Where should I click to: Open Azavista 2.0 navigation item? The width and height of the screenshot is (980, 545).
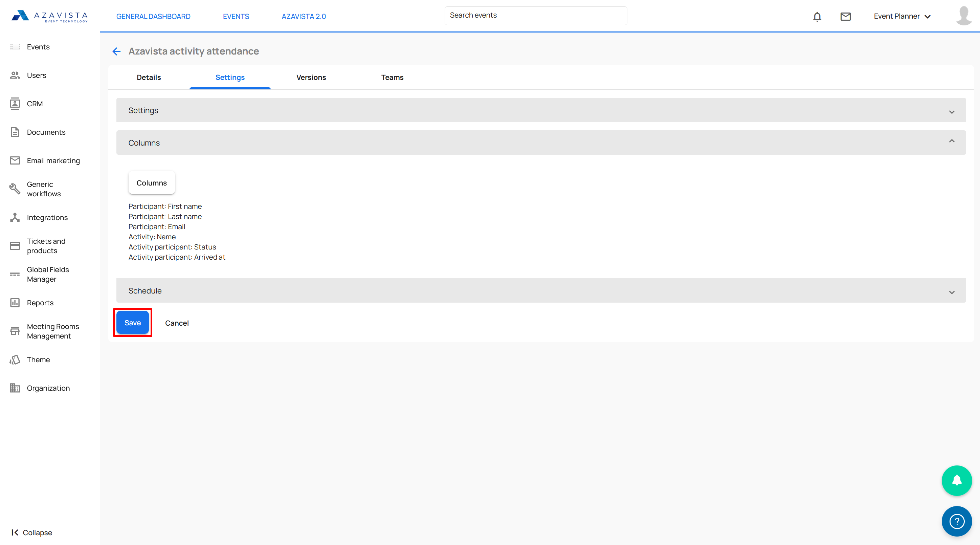304,16
